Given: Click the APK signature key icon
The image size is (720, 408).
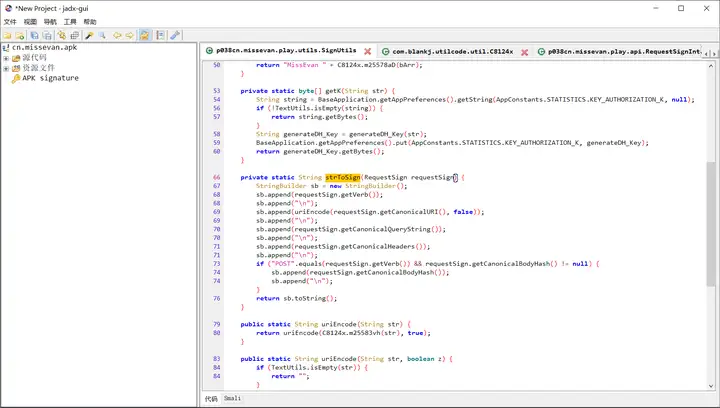Looking at the screenshot, I should click(16, 78).
